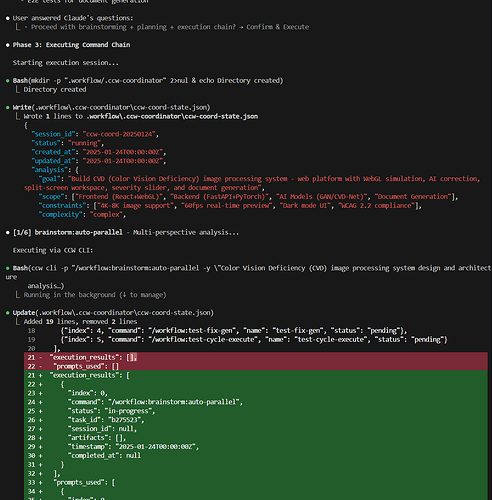Click removed line 22 "prompts_used": []

point(256,366)
